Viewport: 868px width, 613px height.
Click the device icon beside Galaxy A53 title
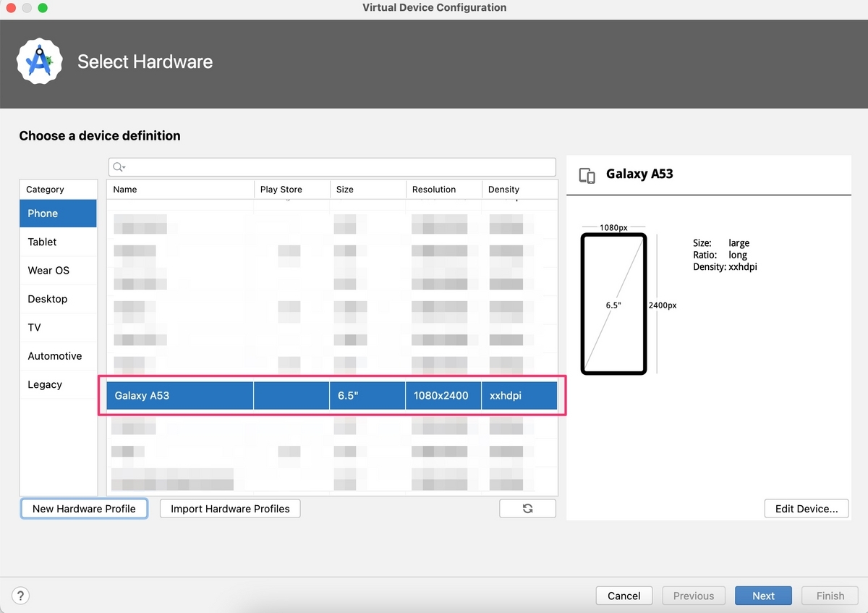coord(587,175)
